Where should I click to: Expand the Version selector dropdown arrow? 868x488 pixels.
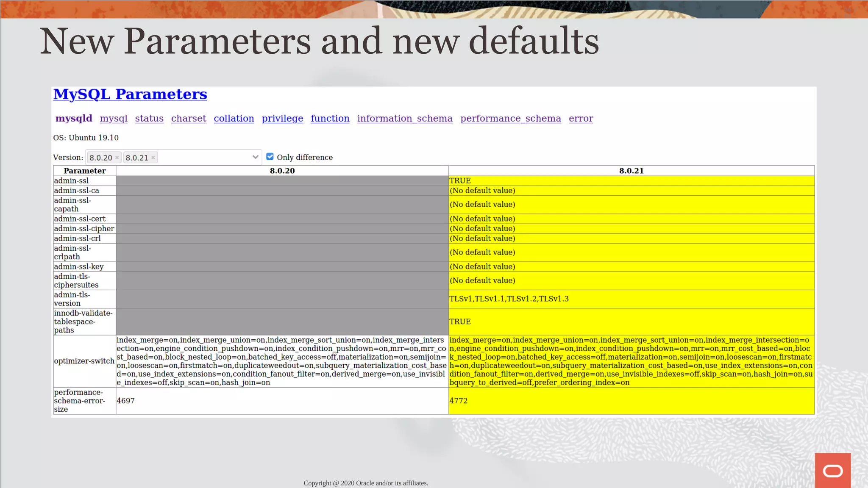tap(255, 157)
